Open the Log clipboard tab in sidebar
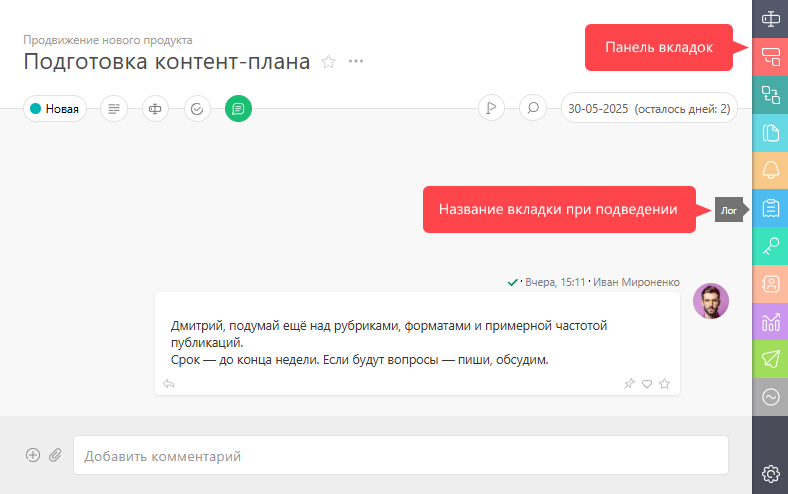788x494 pixels. [770, 208]
